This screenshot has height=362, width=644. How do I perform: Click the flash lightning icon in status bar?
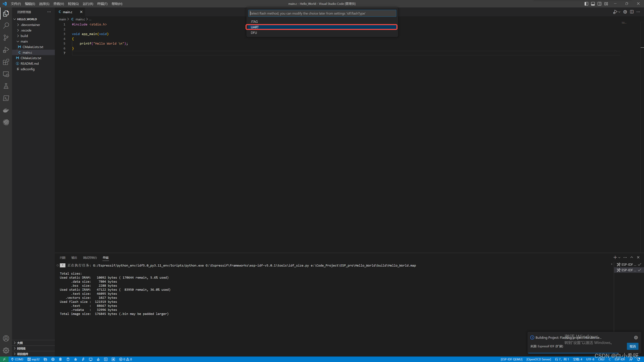pos(83,359)
